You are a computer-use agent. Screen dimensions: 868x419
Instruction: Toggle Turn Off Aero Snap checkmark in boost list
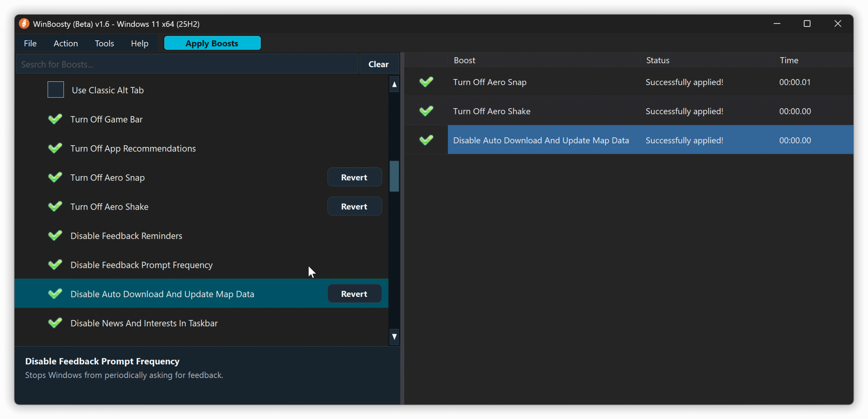pos(55,177)
